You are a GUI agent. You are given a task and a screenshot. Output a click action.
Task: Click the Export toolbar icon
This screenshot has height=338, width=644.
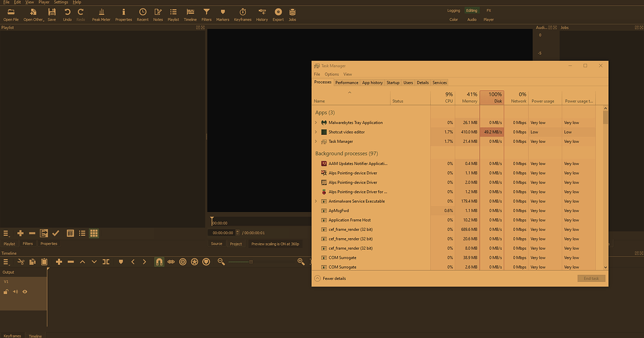click(x=278, y=13)
